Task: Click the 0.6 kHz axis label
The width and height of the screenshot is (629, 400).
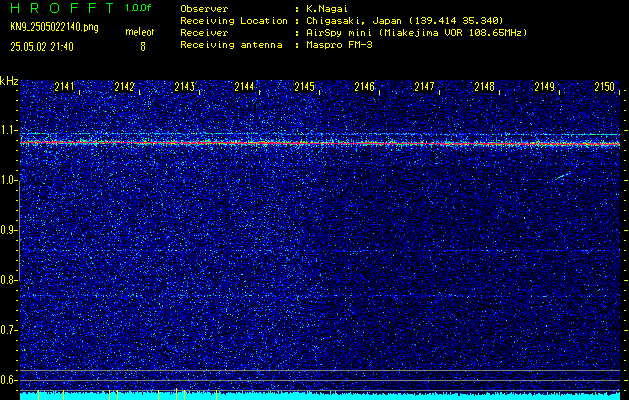Action: pos(8,380)
